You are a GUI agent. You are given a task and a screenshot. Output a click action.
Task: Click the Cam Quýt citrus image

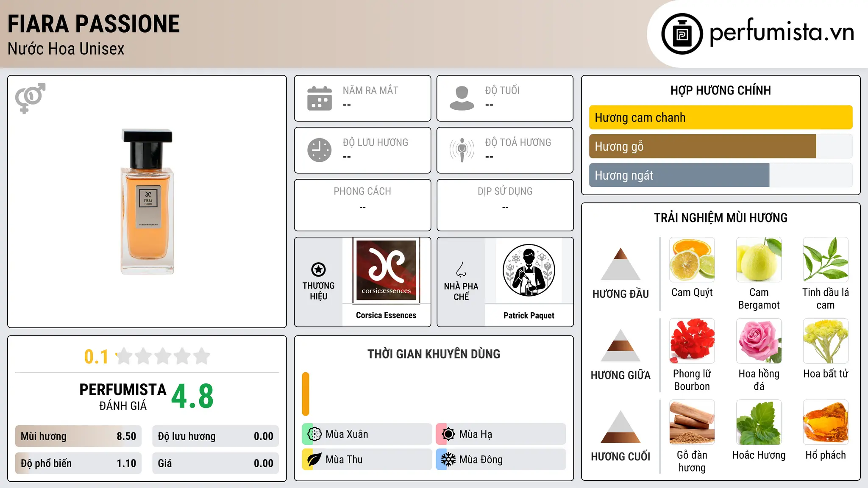point(692,260)
